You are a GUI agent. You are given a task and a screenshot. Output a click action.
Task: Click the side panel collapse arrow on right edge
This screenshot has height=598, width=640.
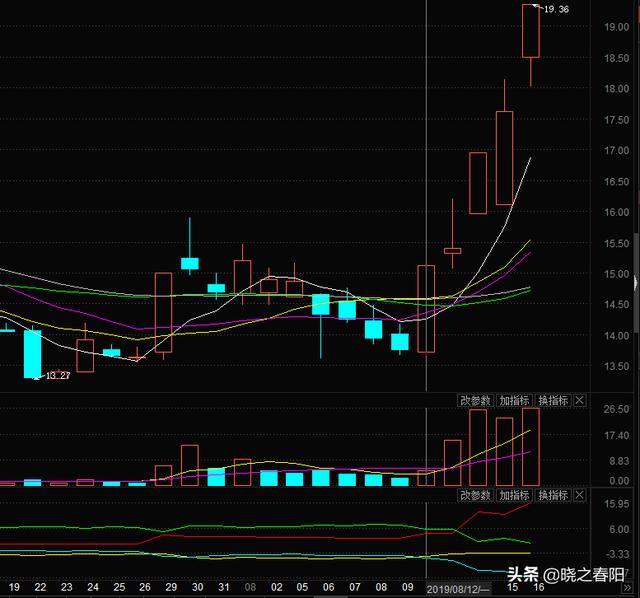(637, 282)
